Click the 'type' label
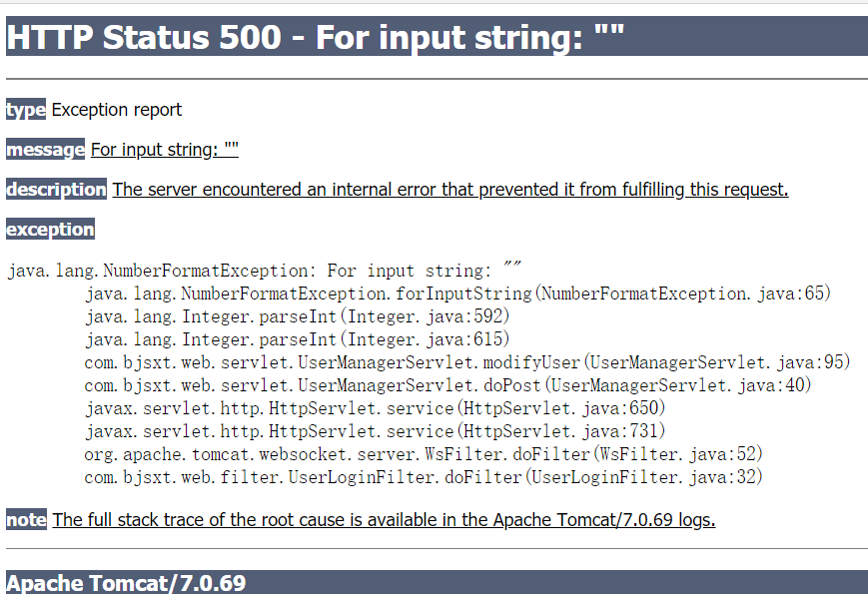868x594 pixels. pyautogui.click(x=25, y=110)
